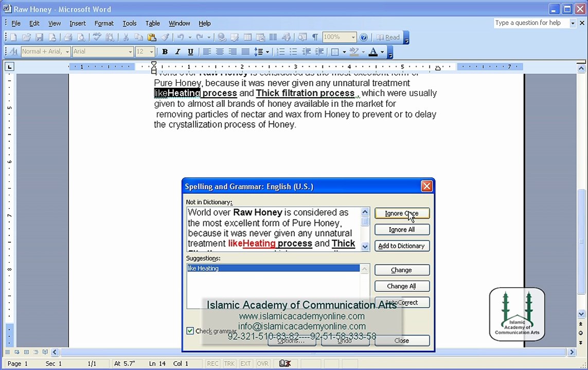Expand the Font Color arrow
This screenshot has width=588, height=370.
tap(382, 52)
